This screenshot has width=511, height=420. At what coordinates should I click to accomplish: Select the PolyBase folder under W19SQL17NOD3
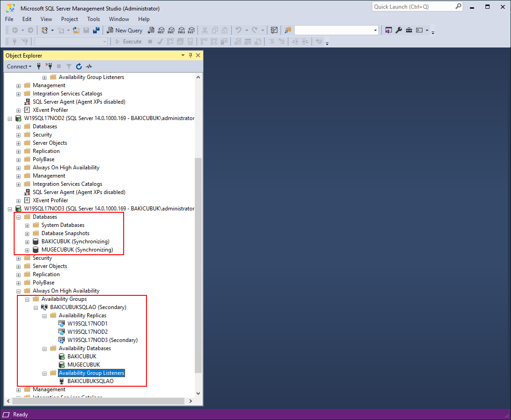[43, 283]
